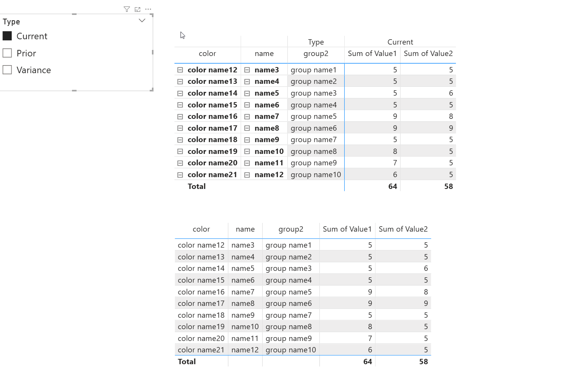Click the matrix color column header

(207, 53)
